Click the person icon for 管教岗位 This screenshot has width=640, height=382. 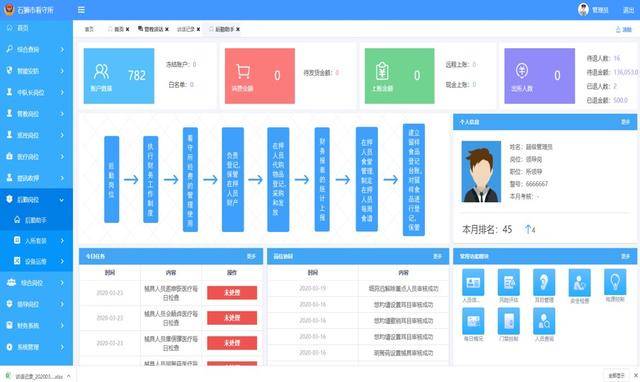(x=9, y=113)
